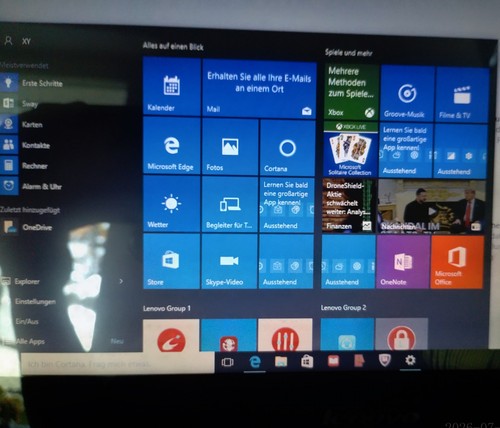Click the Edge icon on the taskbar

255,362
